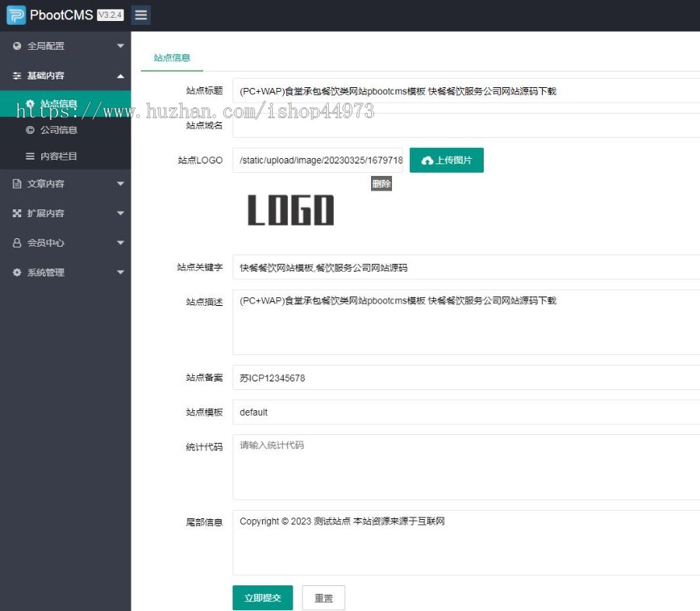Click the PbootCMS logo icon
This screenshot has height=611, width=700.
click(16, 16)
